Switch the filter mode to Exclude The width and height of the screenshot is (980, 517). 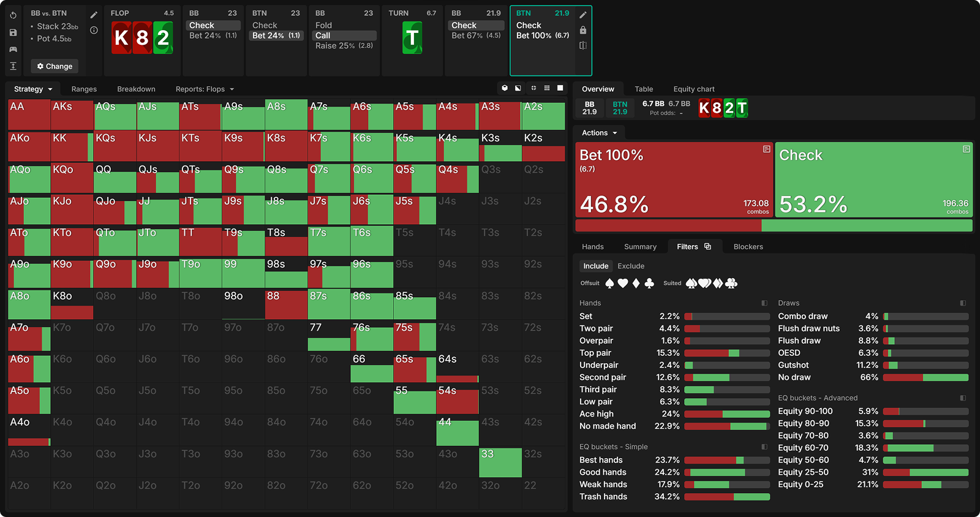[x=630, y=266]
